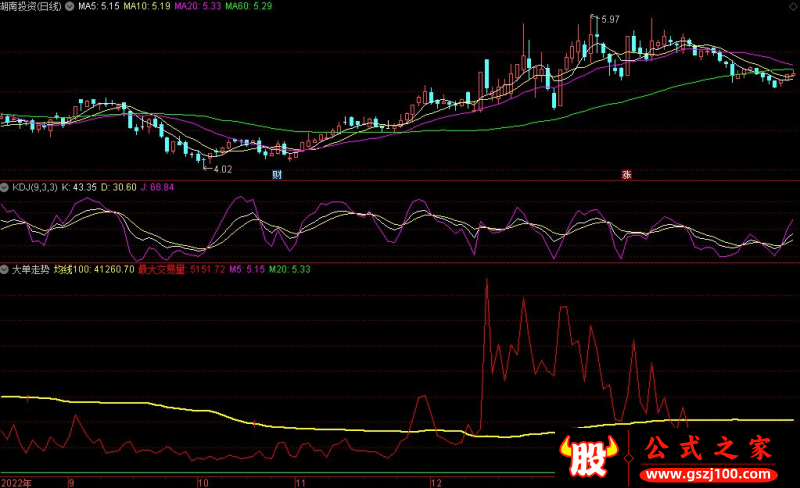Open the dropdown next to 湖南投资(日线)
The height and width of the screenshot is (488, 800).
(69, 6)
